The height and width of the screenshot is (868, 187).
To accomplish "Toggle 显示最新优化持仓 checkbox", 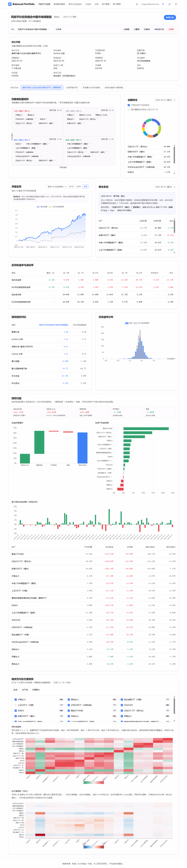I will [x=129, y=110].
